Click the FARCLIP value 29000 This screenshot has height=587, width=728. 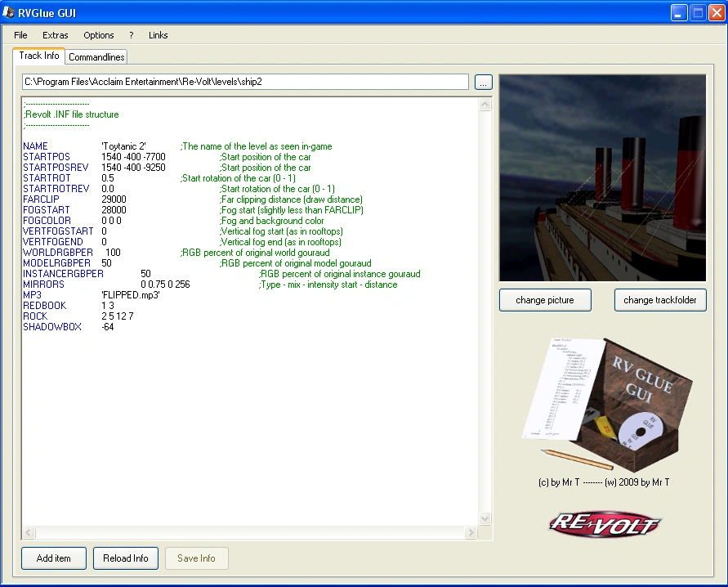114,199
